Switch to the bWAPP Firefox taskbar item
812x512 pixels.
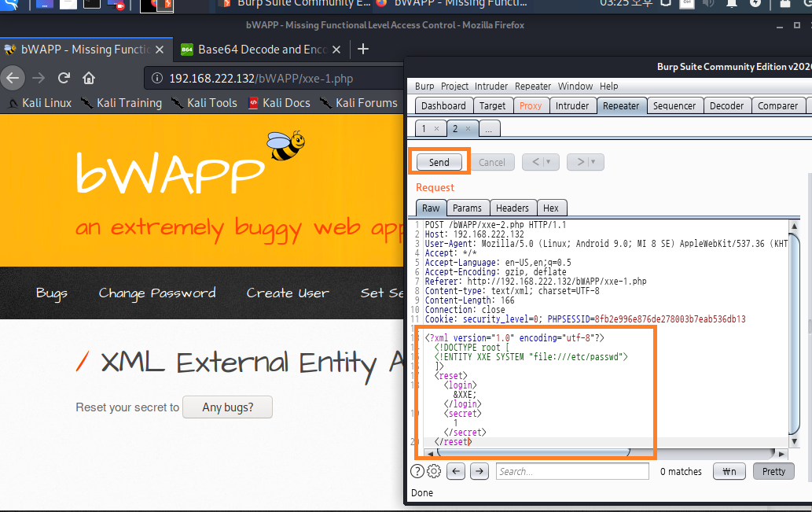click(x=451, y=4)
